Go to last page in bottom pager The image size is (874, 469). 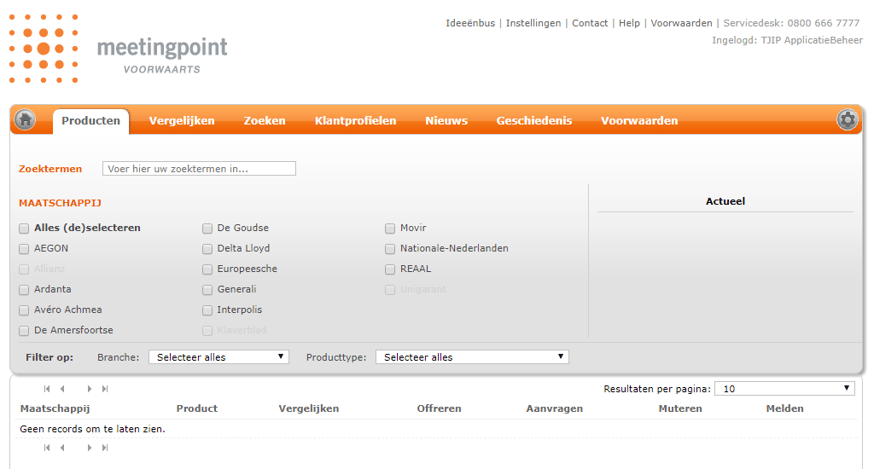(105, 447)
